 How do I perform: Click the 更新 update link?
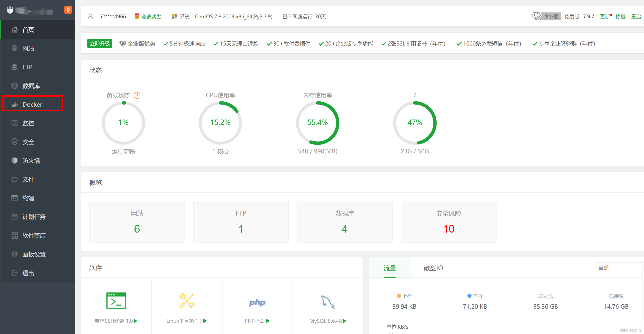(x=605, y=16)
